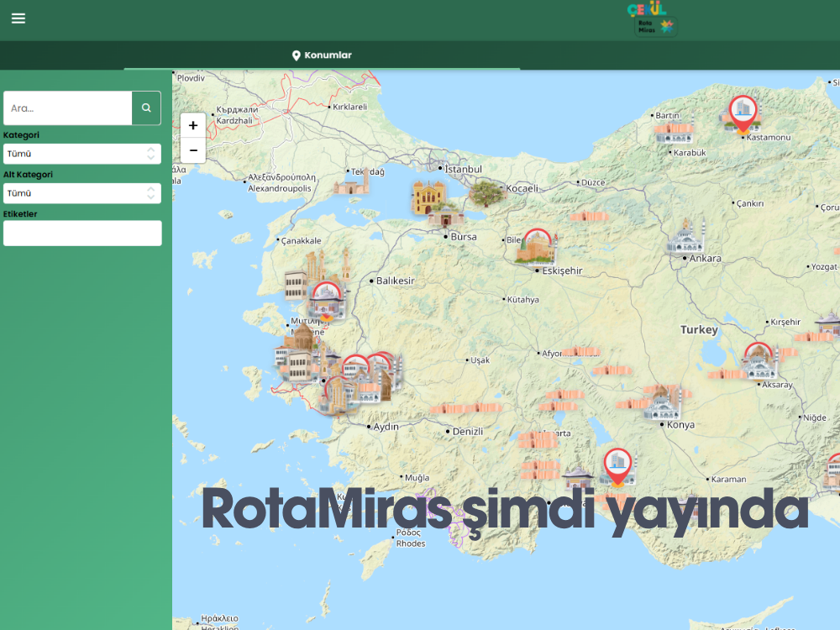Click the tree icon near Kocaeli
The width and height of the screenshot is (840, 630).
(486, 194)
